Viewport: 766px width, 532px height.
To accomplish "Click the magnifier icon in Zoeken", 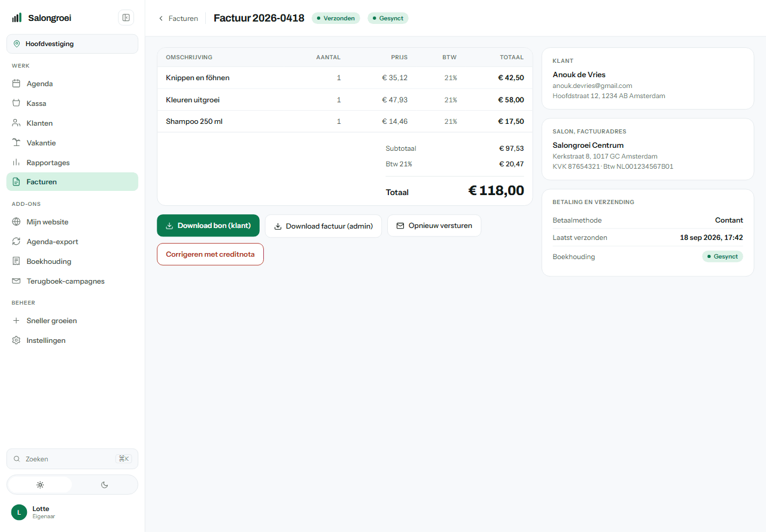I will click(x=17, y=459).
